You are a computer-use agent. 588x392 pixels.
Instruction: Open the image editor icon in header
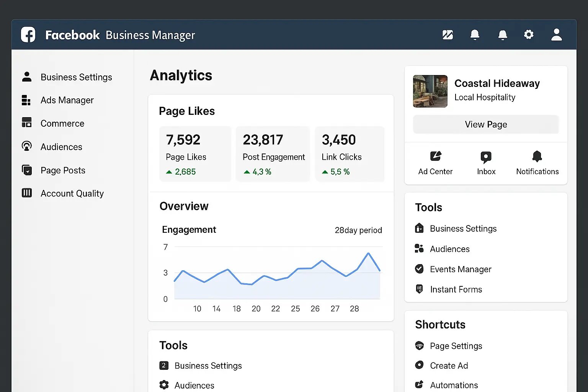(x=448, y=35)
